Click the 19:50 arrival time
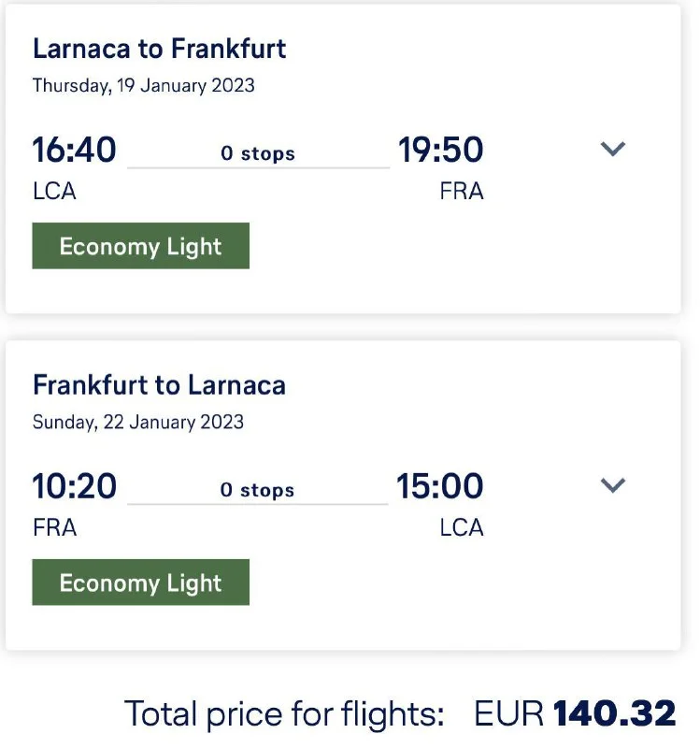The height and width of the screenshot is (748, 700). click(441, 151)
